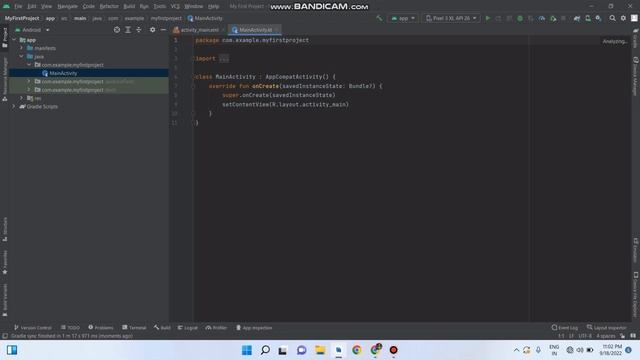This screenshot has width=640, height=360.
Task: Open the Layout Inspector
Action: [607, 328]
